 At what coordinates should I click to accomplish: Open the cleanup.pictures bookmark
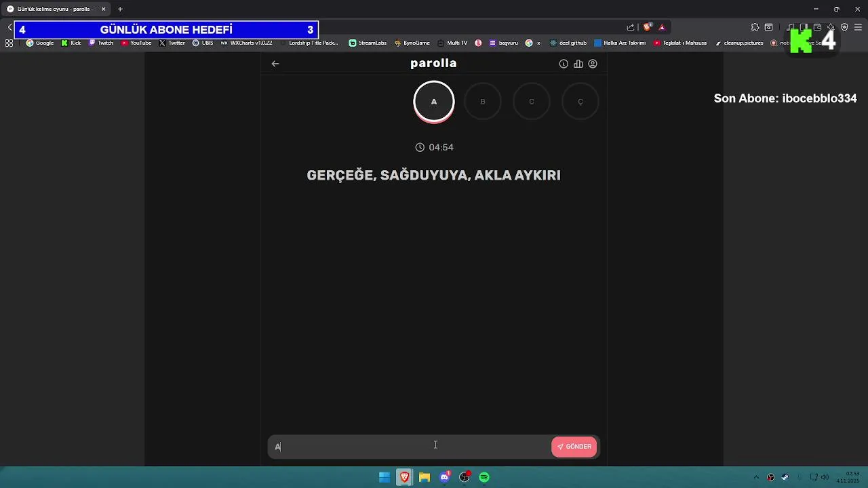(739, 43)
